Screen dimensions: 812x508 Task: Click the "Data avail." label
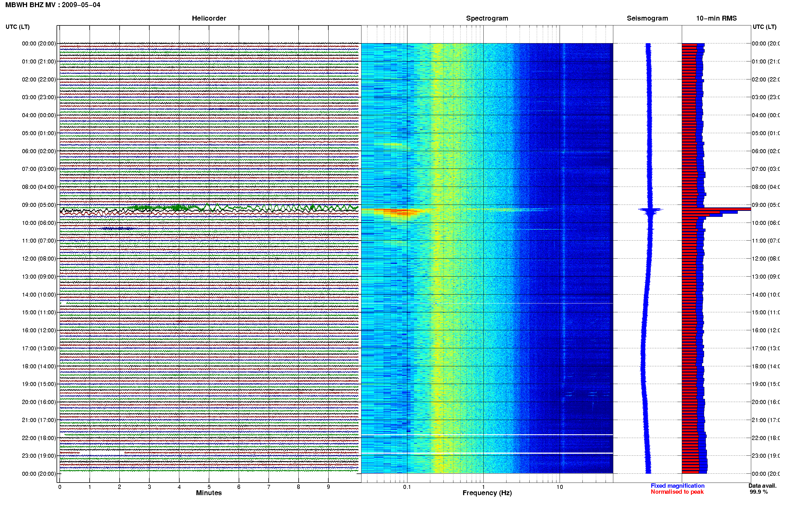coord(762,486)
